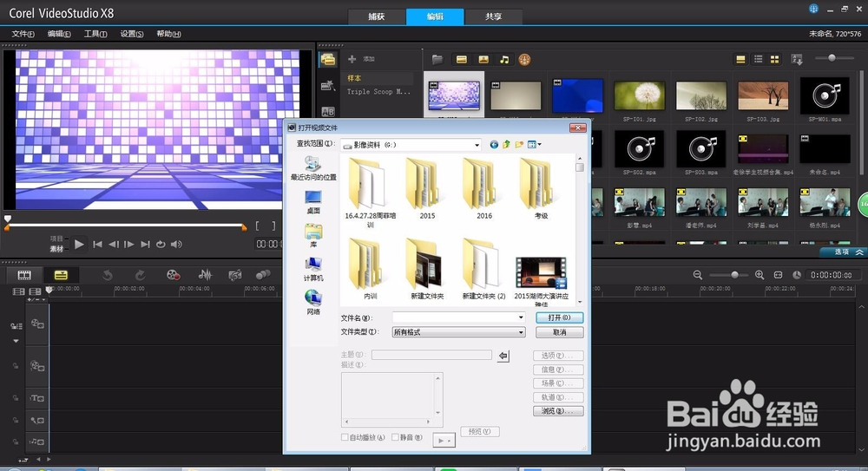868x471 pixels.
Task: Select the Media library panel icon
Action: (x=328, y=60)
